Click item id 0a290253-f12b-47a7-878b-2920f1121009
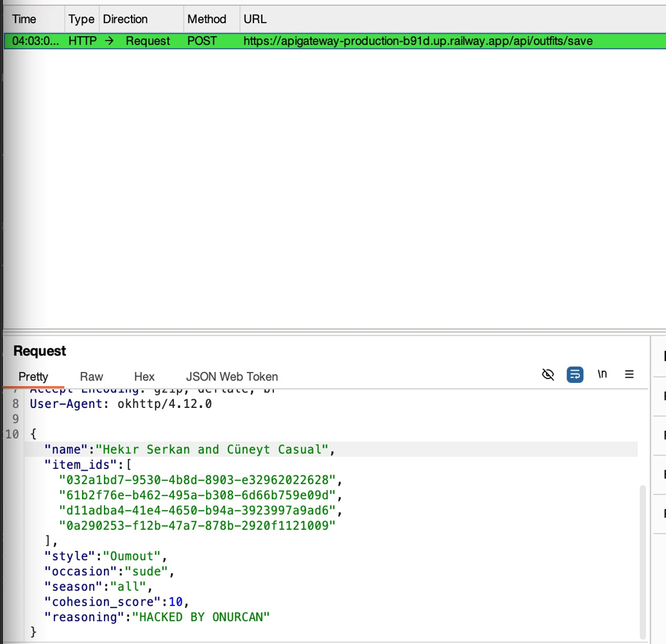The image size is (666, 644). (x=198, y=526)
